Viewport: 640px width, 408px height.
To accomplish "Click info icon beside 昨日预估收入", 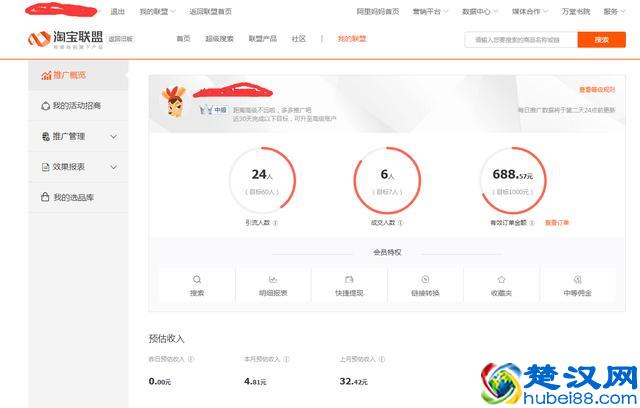I will 191,359.
